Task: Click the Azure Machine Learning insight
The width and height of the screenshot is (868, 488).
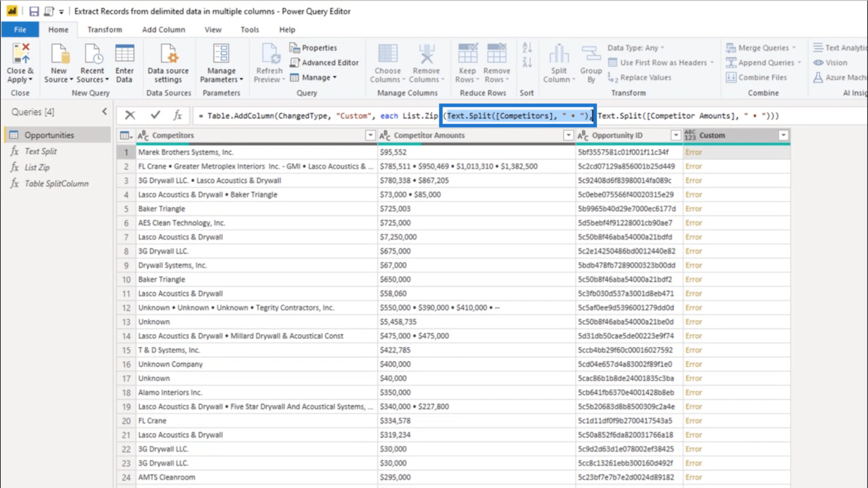Action: point(841,77)
